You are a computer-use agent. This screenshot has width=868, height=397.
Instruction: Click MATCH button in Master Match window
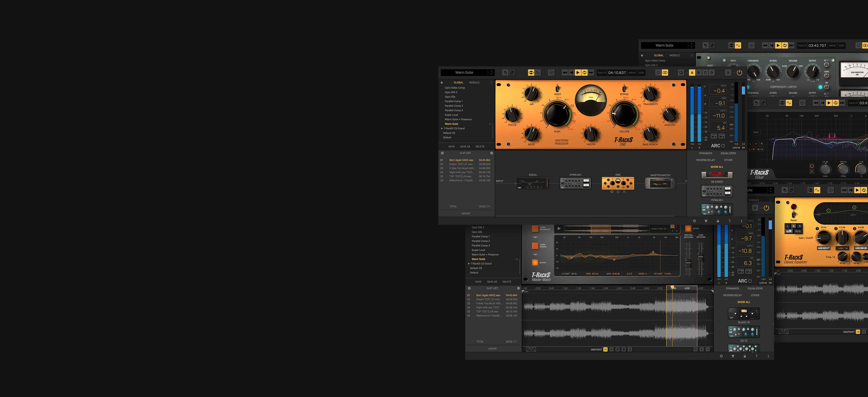(535, 262)
